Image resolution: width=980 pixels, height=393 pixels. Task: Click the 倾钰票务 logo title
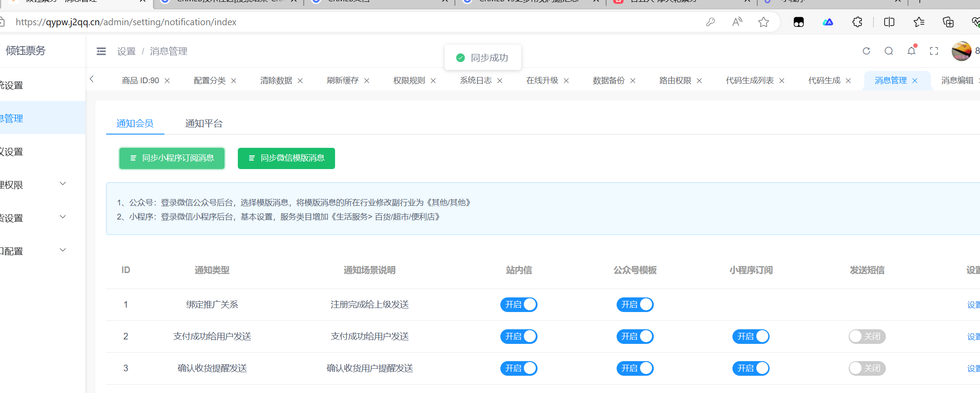pos(26,51)
